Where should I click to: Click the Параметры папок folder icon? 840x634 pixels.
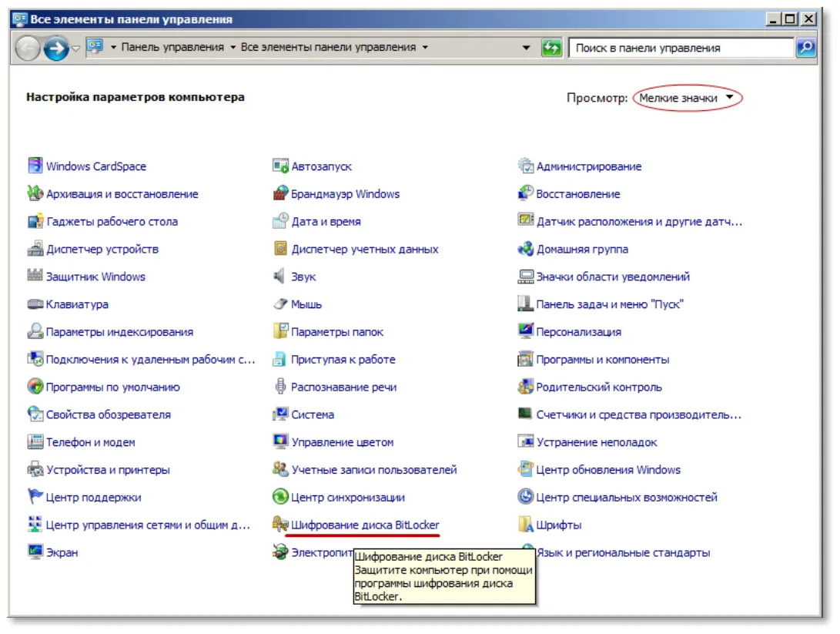(x=280, y=331)
